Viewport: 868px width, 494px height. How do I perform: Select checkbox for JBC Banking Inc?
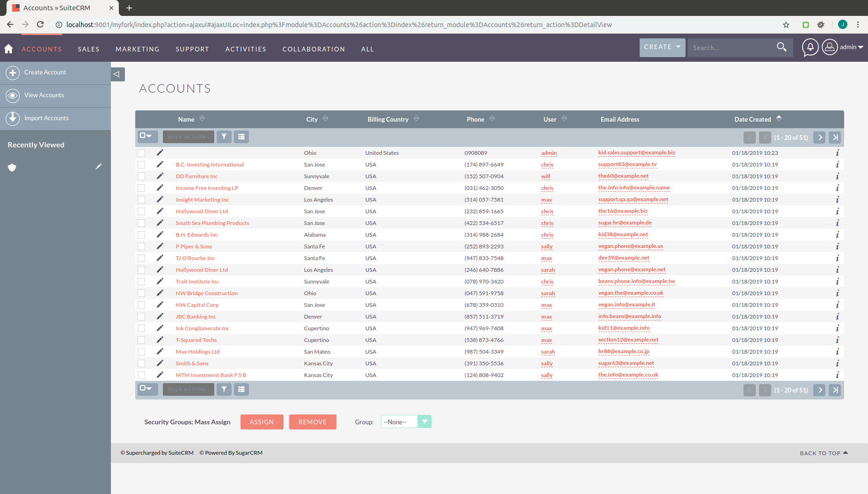141,317
